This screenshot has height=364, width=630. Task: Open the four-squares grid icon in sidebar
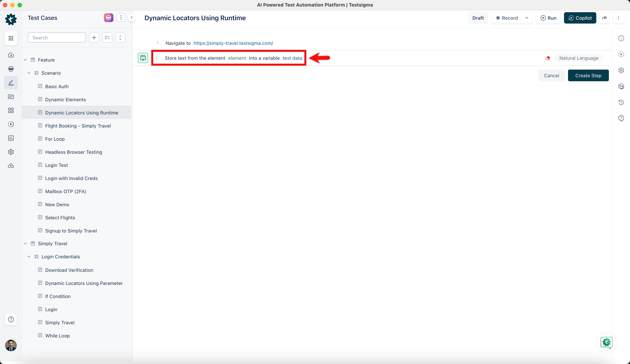pos(11,110)
